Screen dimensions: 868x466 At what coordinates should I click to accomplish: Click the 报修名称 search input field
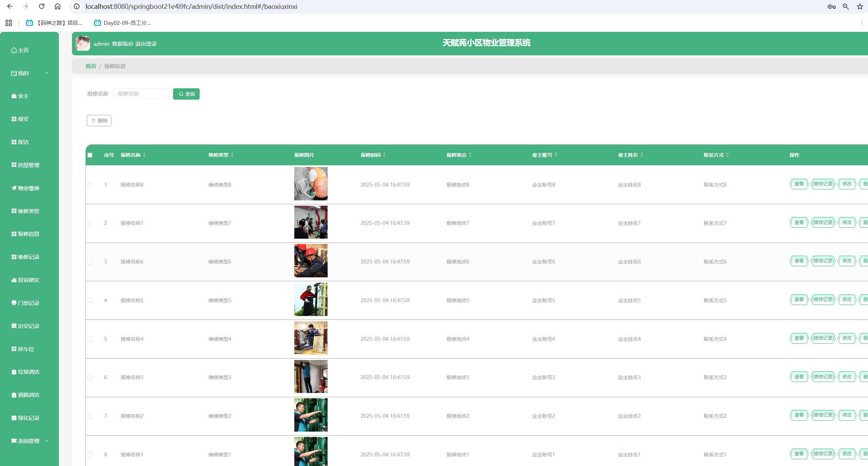tap(141, 94)
